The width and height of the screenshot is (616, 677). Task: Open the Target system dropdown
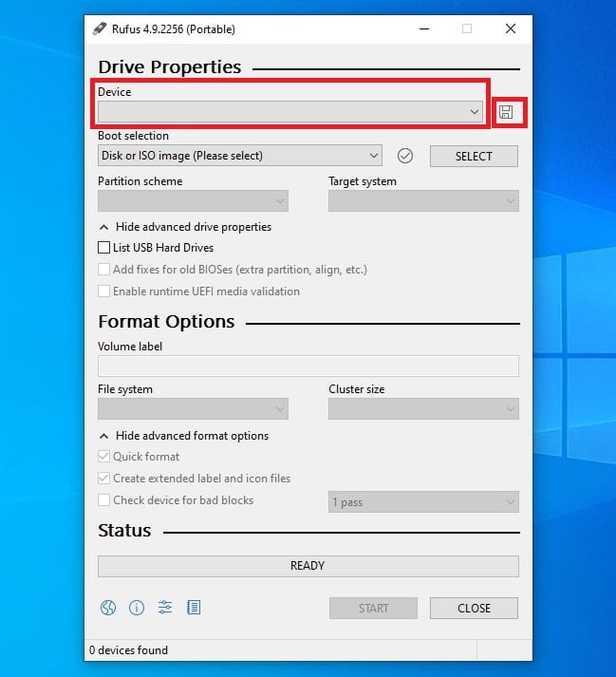[423, 200]
